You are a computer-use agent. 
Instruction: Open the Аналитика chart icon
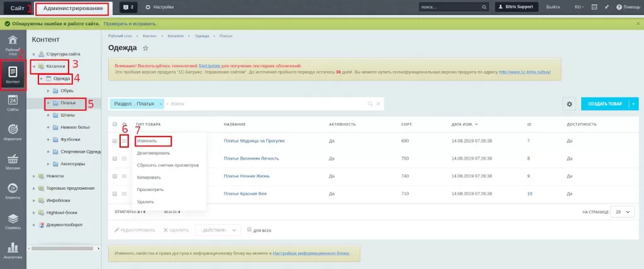[x=13, y=250]
